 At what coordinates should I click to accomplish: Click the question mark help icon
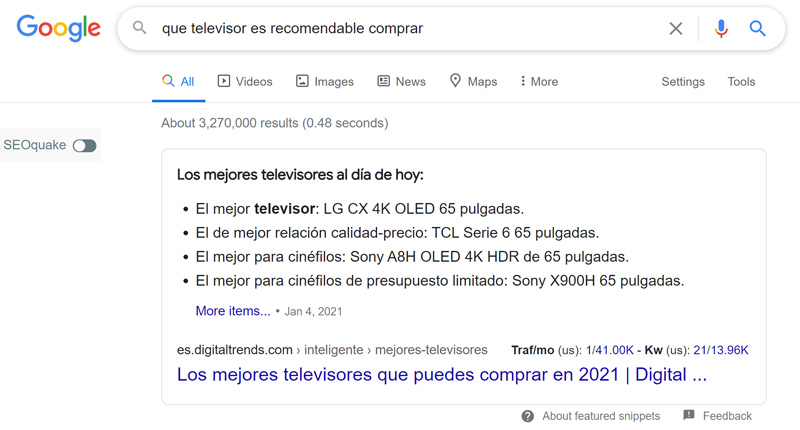coord(528,416)
